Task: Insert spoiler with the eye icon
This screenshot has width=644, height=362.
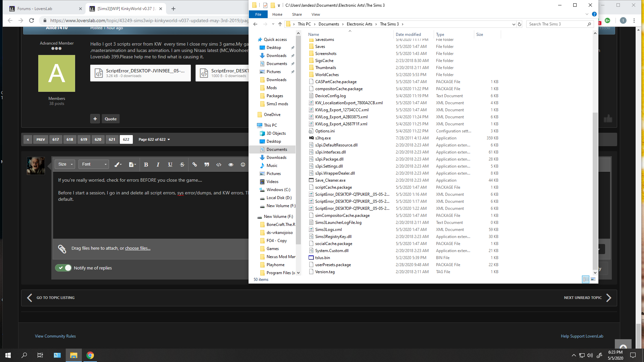Action: tap(231, 165)
